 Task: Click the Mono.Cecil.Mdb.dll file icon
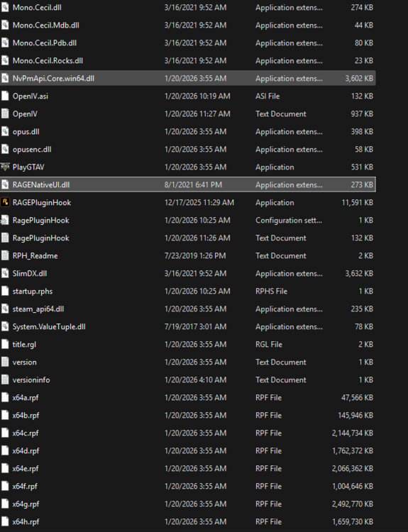click(x=5, y=25)
